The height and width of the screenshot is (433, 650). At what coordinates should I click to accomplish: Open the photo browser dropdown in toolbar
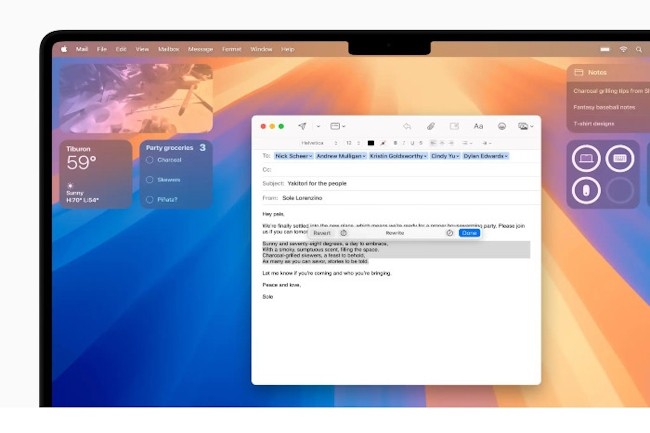[524, 127]
